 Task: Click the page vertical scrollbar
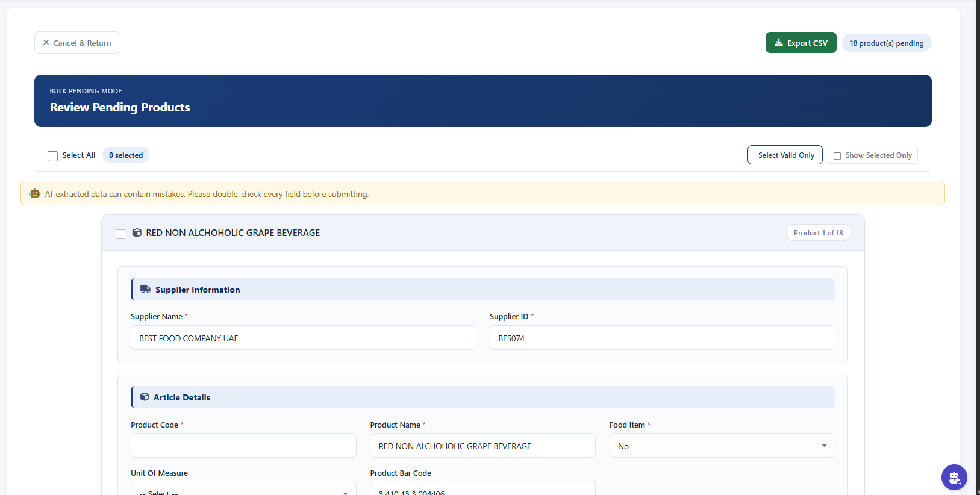click(x=978, y=247)
